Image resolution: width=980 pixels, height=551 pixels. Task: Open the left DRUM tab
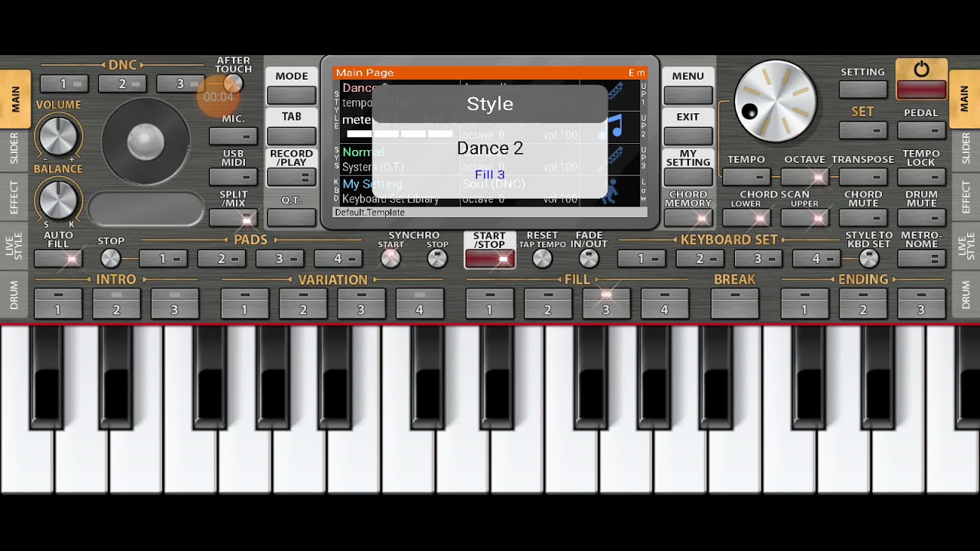tap(14, 295)
